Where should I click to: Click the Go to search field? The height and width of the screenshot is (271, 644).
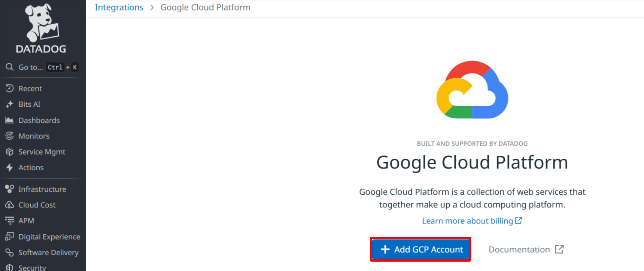point(31,67)
